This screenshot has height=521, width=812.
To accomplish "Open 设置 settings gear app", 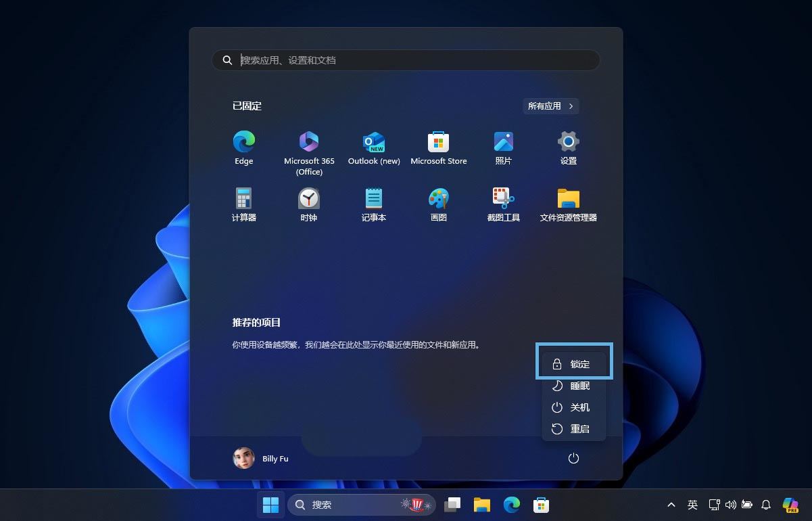I will click(569, 148).
